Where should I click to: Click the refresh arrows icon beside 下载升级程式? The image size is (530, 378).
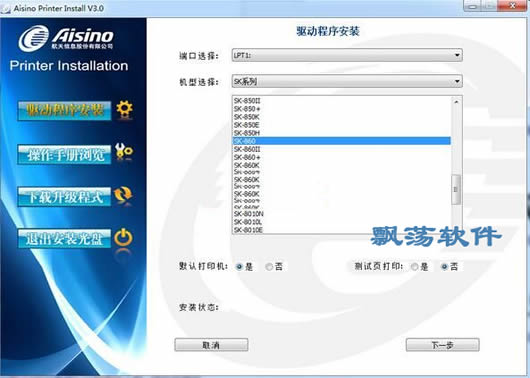pos(123,195)
